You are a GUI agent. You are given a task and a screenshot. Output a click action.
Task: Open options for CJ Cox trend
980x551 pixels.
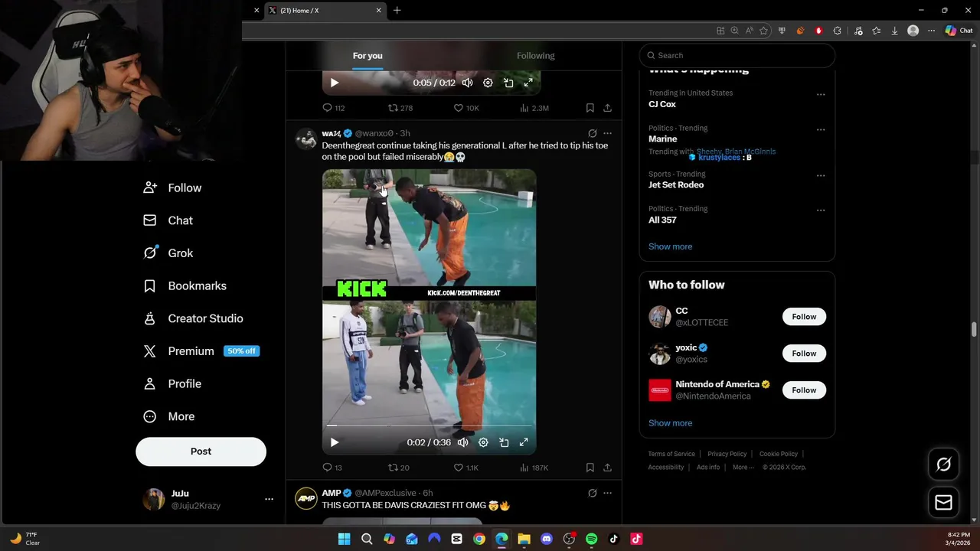(821, 95)
